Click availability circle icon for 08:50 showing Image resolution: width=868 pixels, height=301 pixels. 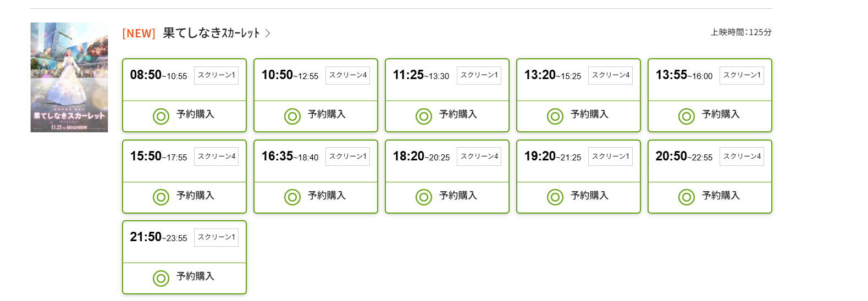(161, 116)
